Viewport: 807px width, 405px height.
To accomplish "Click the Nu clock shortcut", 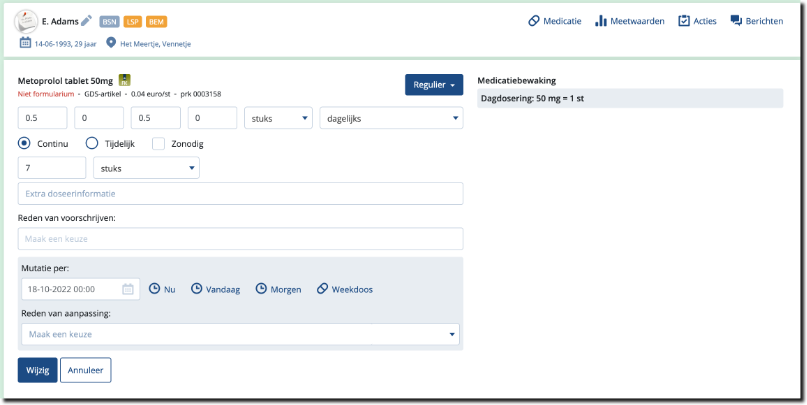I will [x=162, y=289].
